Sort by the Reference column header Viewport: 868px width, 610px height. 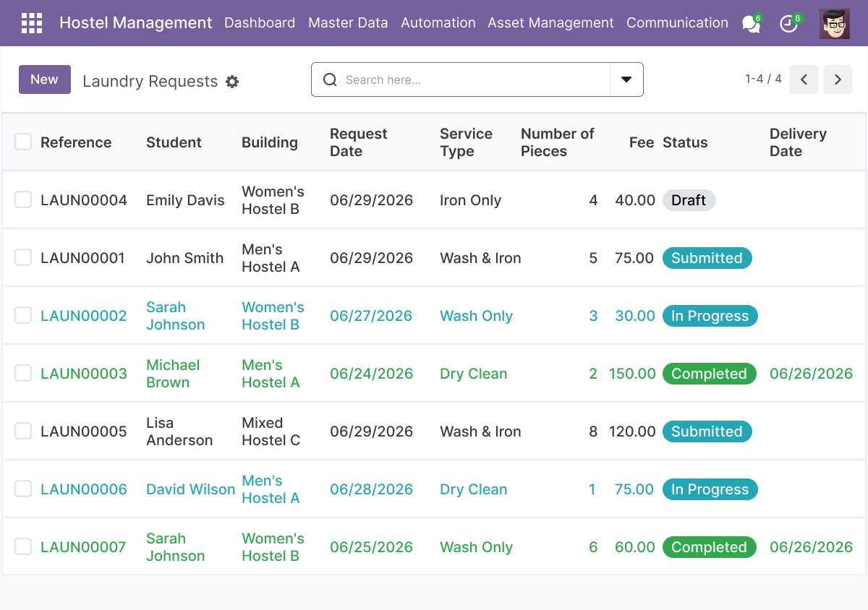pos(76,142)
